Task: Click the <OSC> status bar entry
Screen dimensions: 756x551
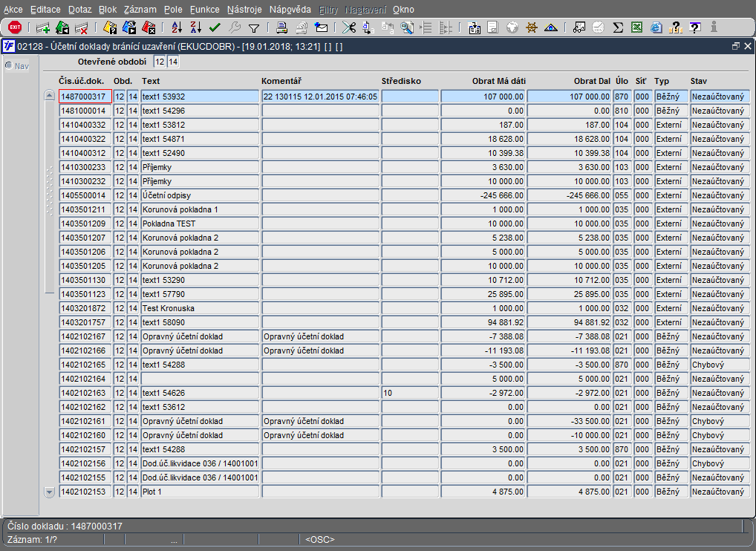Action: (319, 539)
